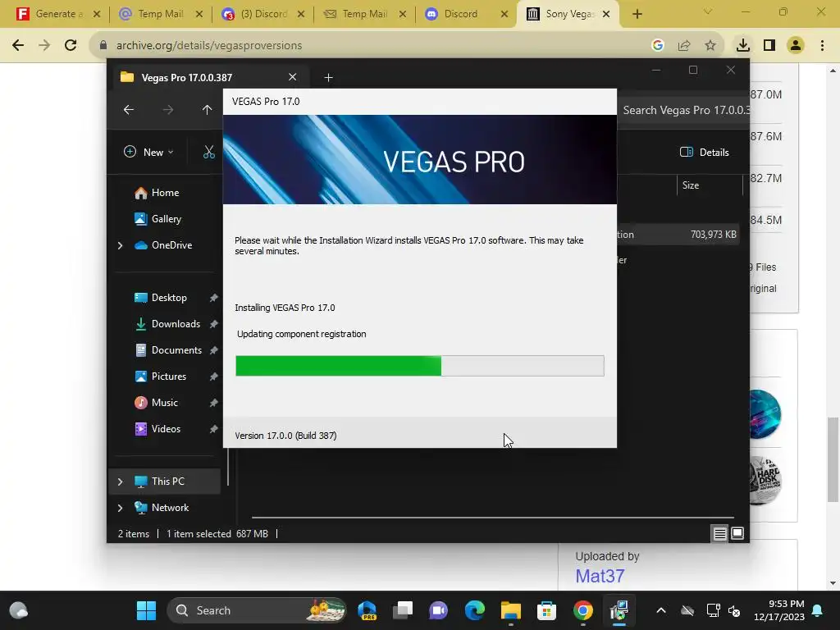Go up one folder in File Explorer
Viewport: 840px width, 630px height.
[x=208, y=110]
